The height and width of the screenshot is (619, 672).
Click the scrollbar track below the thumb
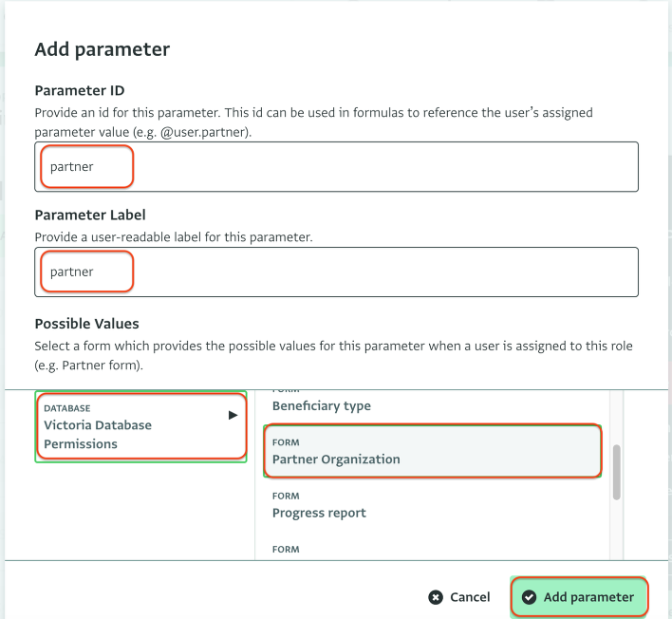(x=617, y=530)
